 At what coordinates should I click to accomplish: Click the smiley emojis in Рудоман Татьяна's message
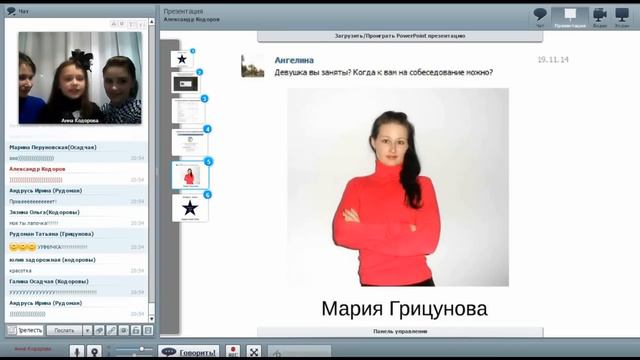(x=22, y=247)
